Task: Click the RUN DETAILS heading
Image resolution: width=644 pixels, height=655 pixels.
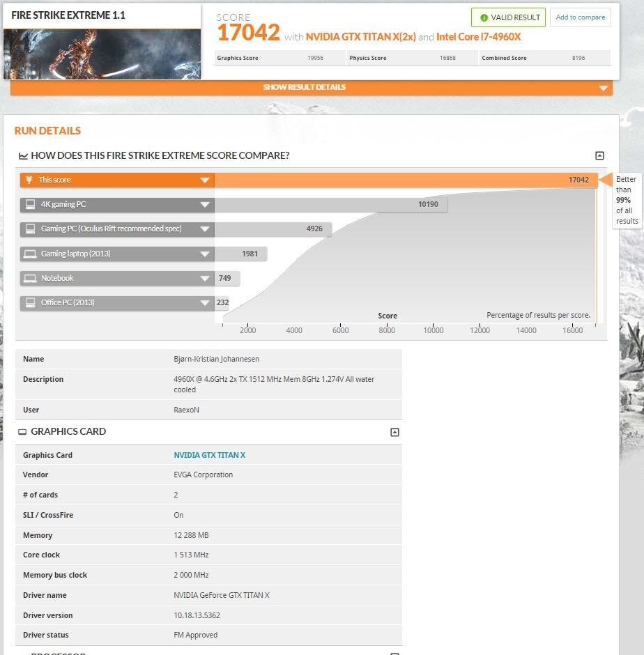Action: point(47,131)
